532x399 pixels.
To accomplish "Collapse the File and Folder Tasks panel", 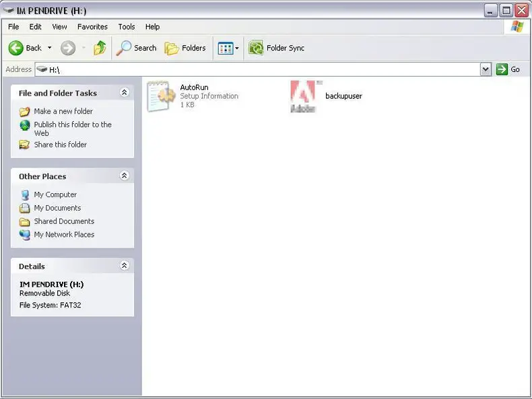I will pyautogui.click(x=124, y=92).
